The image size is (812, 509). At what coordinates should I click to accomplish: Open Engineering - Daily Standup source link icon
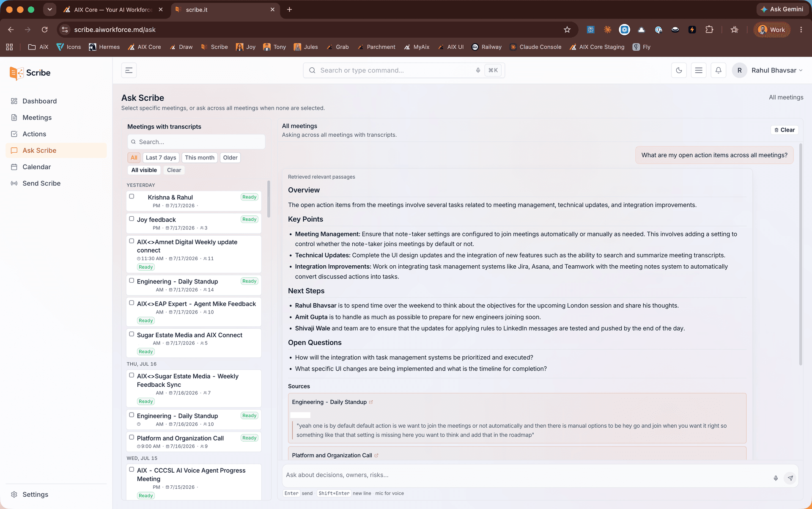coord(371,402)
